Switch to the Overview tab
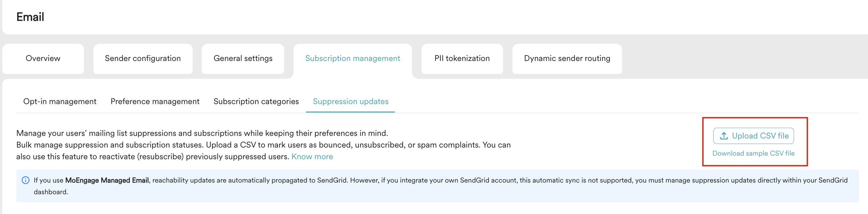The height and width of the screenshot is (214, 868). click(x=43, y=58)
